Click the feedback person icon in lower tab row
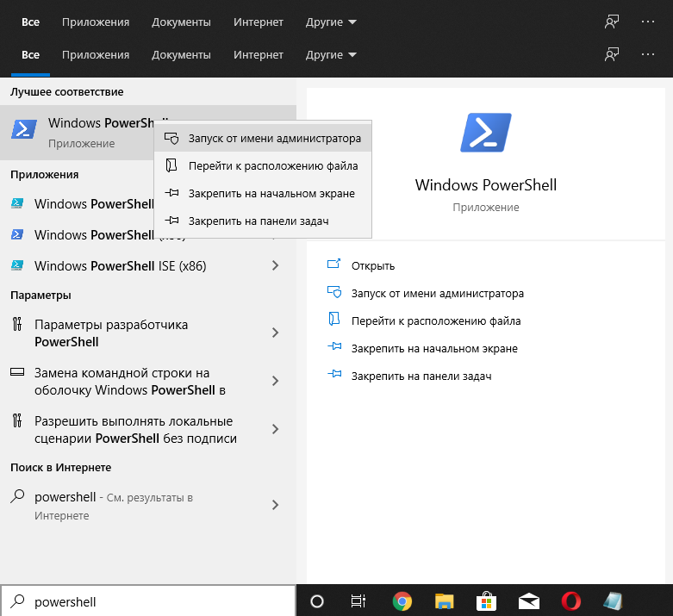 (x=612, y=54)
